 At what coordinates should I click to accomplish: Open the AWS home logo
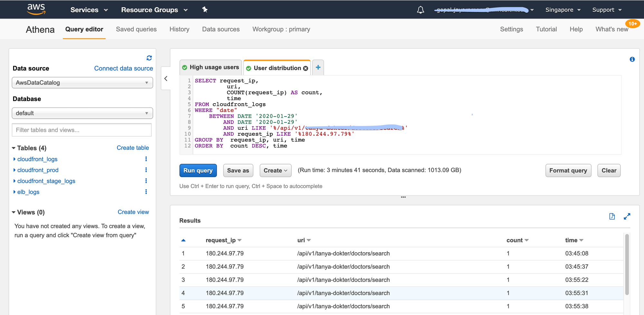[x=36, y=9]
